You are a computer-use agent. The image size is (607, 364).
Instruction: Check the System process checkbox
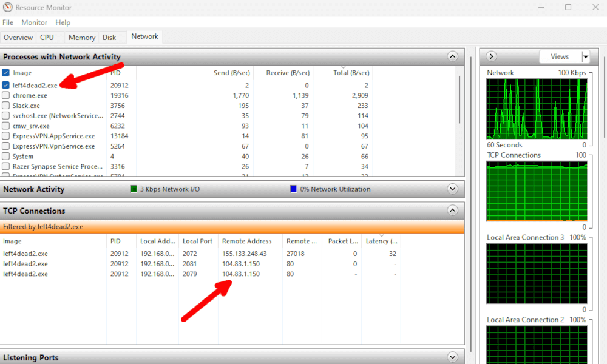pos(6,157)
